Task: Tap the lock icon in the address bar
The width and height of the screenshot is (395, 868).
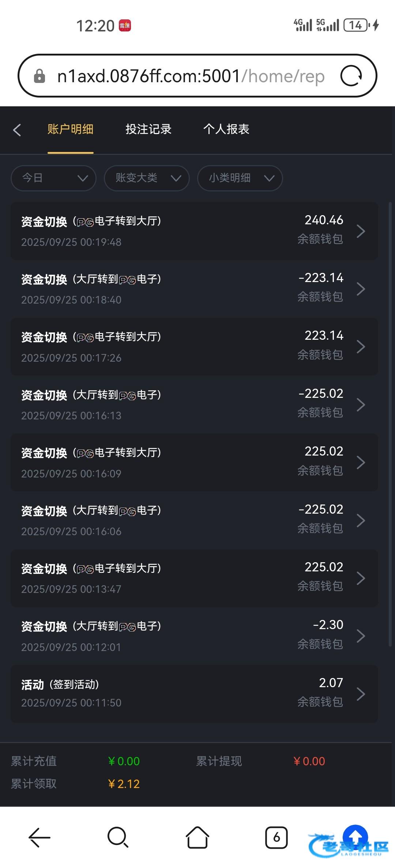Action: point(39,76)
